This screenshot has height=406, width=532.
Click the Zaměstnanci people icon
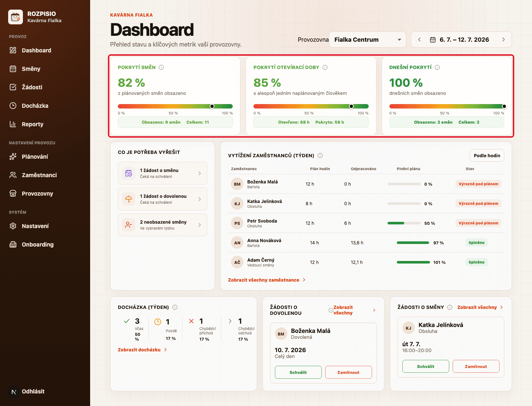click(13, 175)
